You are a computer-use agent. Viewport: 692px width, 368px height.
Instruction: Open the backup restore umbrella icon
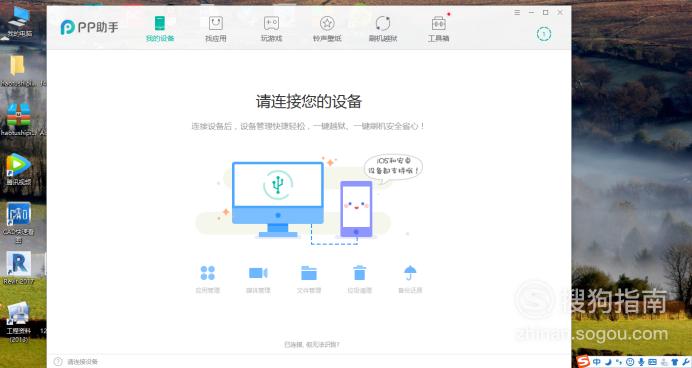tap(410, 273)
